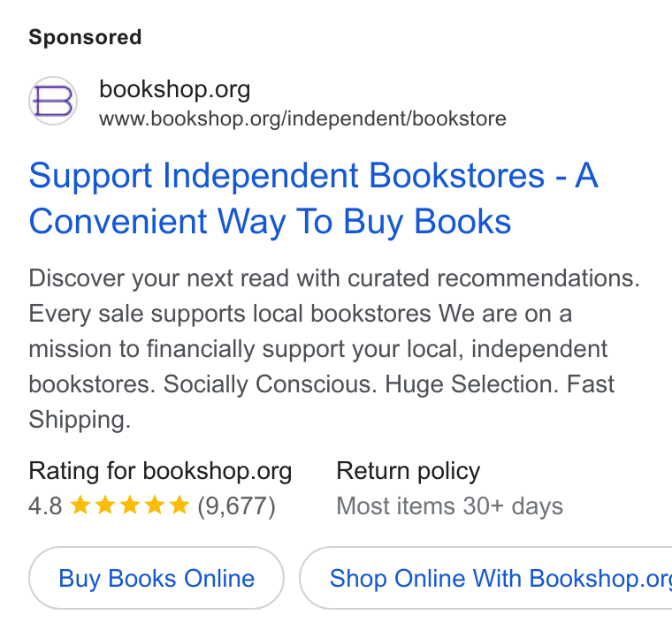Image resolution: width=672 pixels, height=638 pixels.
Task: Click the Buy Books Online button
Action: pyautogui.click(x=157, y=578)
